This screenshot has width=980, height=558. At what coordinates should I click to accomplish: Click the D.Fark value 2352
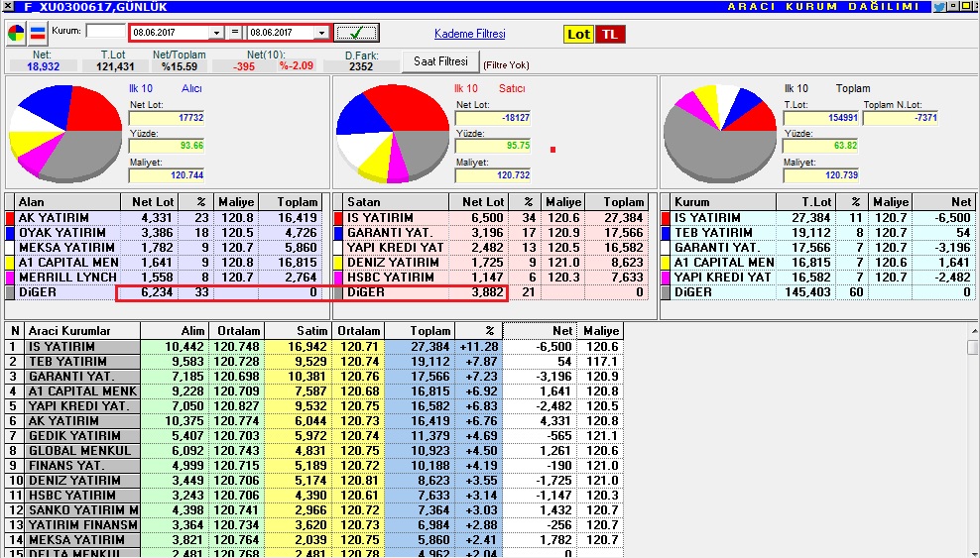(x=361, y=66)
